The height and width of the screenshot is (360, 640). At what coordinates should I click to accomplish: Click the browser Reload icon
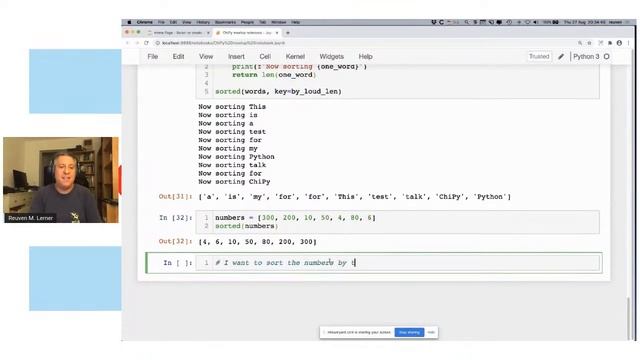coord(146,43)
